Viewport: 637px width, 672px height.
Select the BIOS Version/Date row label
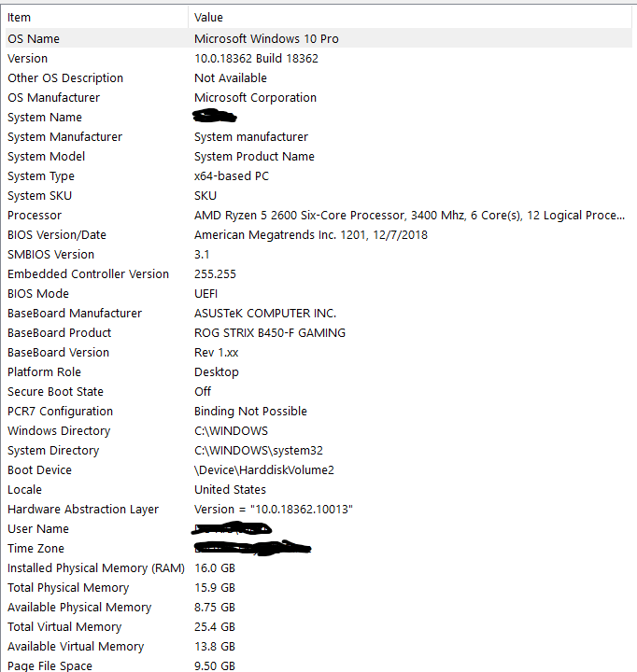point(57,235)
